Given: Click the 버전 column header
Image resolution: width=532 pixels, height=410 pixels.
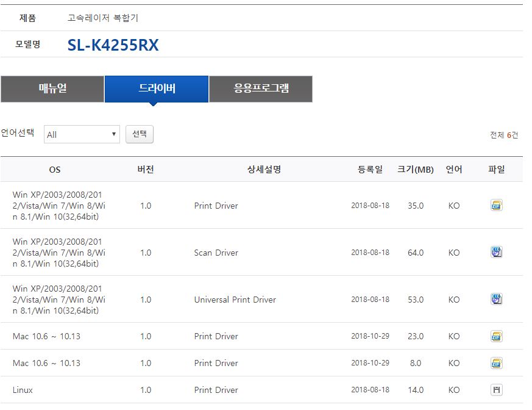Looking at the screenshot, I should 146,169.
